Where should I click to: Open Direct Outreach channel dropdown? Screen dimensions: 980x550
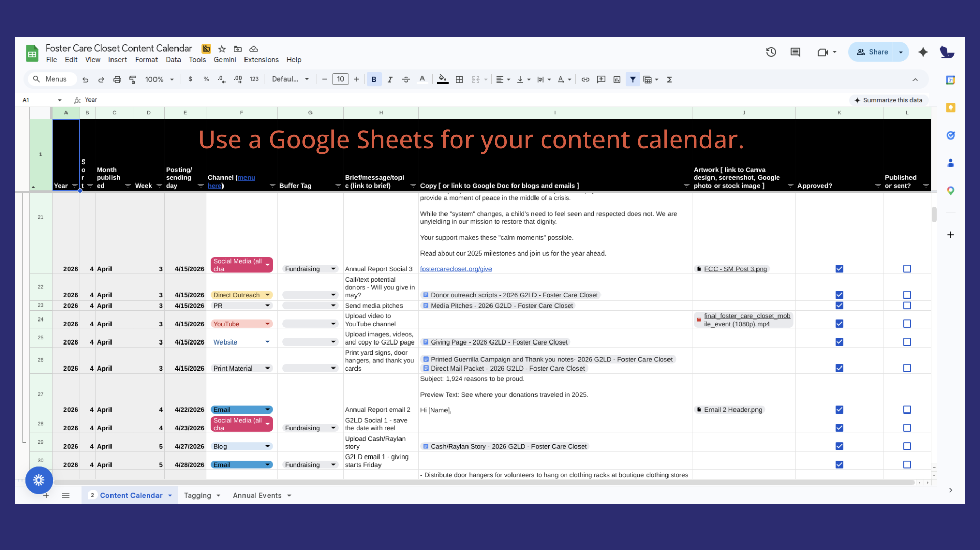(x=267, y=295)
